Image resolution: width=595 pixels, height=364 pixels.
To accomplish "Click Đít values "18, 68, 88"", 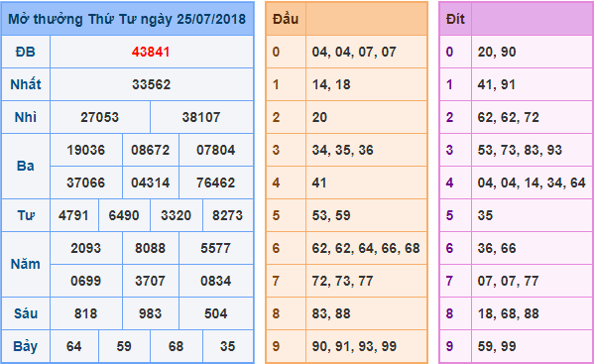I will [x=508, y=313].
